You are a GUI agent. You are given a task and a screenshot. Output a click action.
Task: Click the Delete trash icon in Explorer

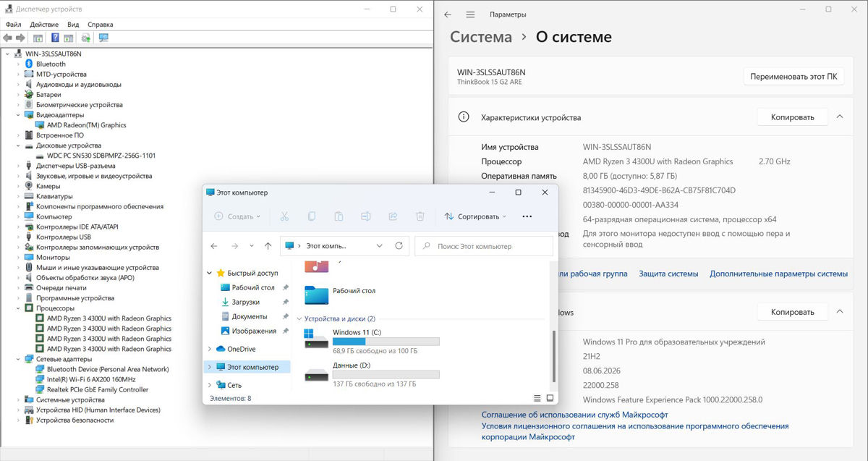[420, 216]
